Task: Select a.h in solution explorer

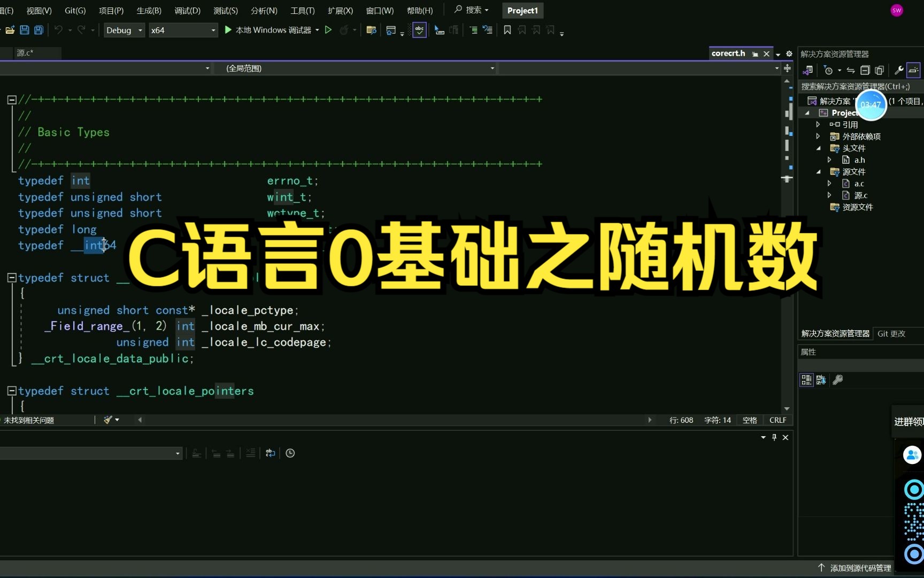Action: [859, 160]
